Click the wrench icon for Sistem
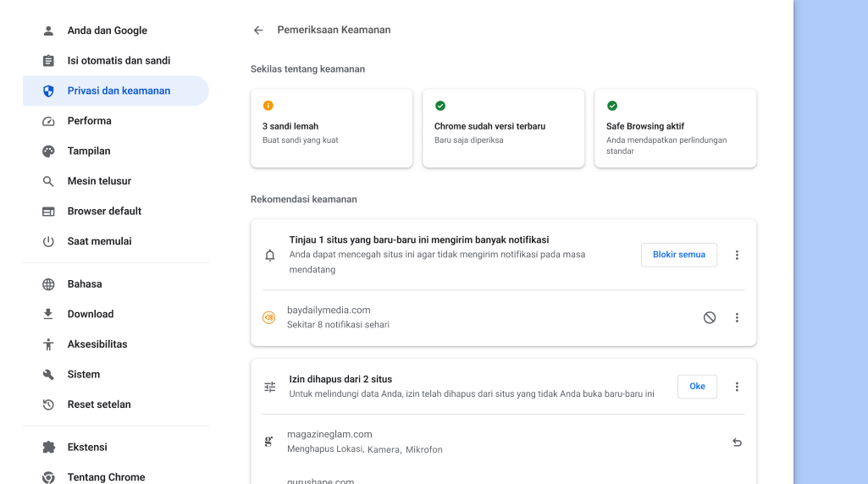 [x=48, y=375]
